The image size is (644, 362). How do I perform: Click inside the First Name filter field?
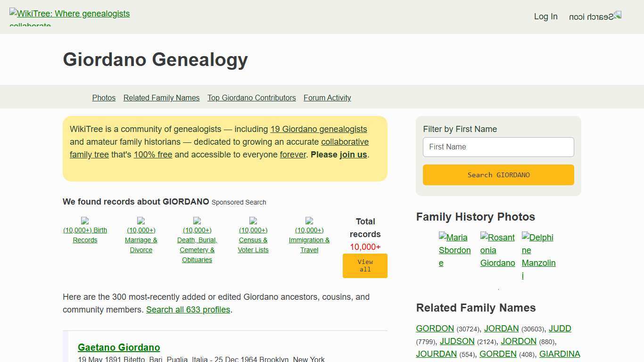(498, 147)
